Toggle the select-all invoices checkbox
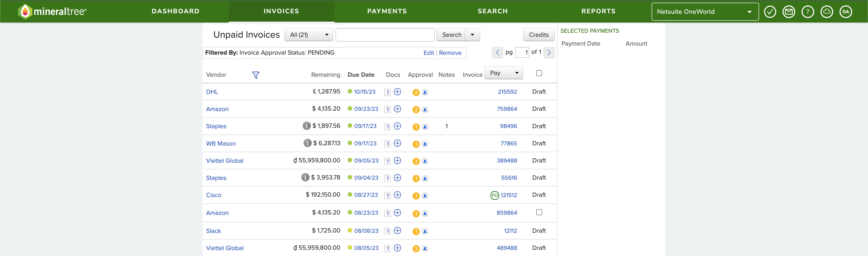Image resolution: width=868 pixels, height=256 pixels. (539, 73)
